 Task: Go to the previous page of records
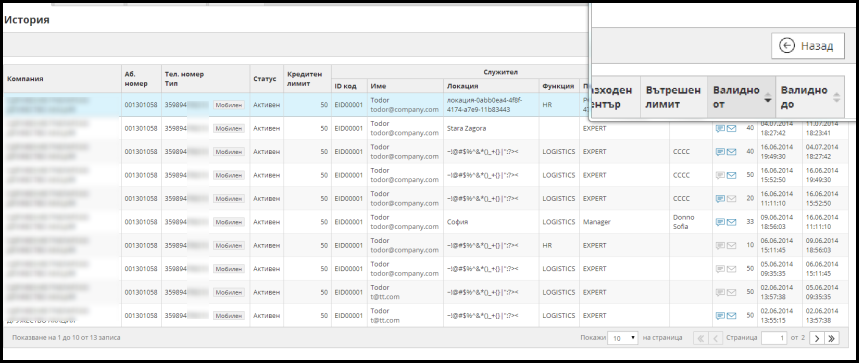(715, 338)
